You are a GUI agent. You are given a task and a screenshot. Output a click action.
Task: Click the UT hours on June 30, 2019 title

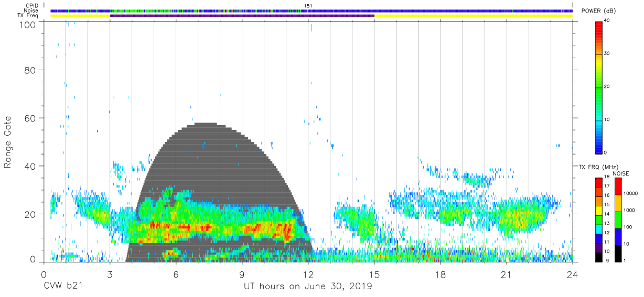[x=308, y=287]
